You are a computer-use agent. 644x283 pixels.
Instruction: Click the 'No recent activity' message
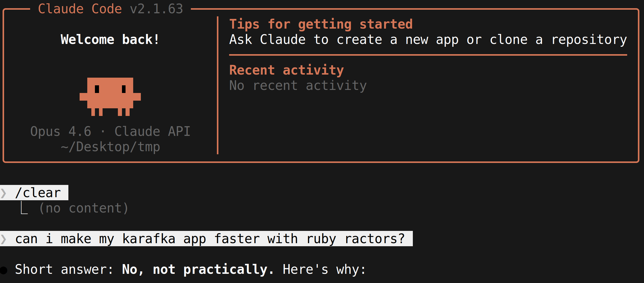click(298, 86)
